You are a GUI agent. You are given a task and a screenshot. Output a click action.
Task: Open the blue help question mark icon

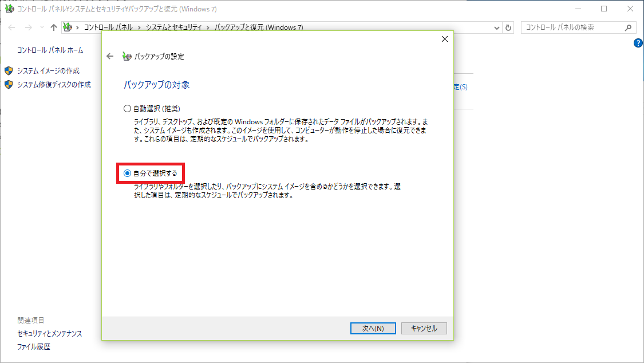[x=638, y=42]
